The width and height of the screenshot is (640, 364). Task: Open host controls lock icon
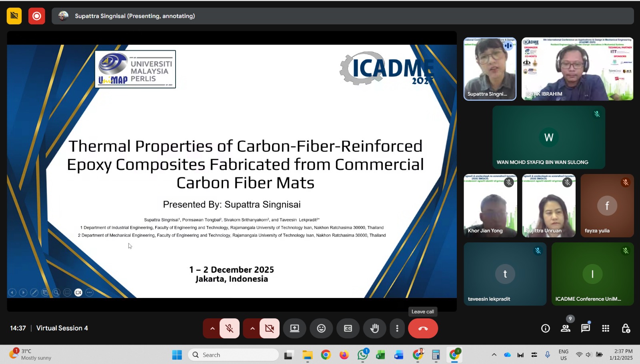coord(626,328)
